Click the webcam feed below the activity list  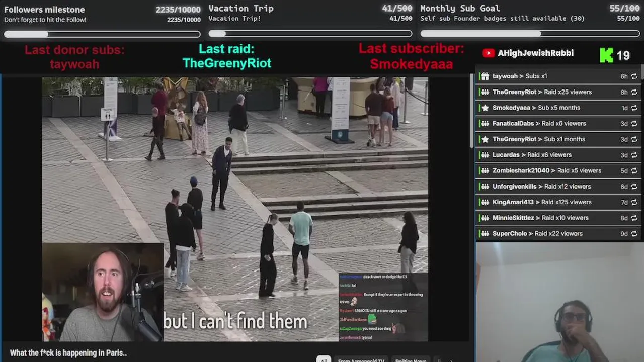click(559, 302)
